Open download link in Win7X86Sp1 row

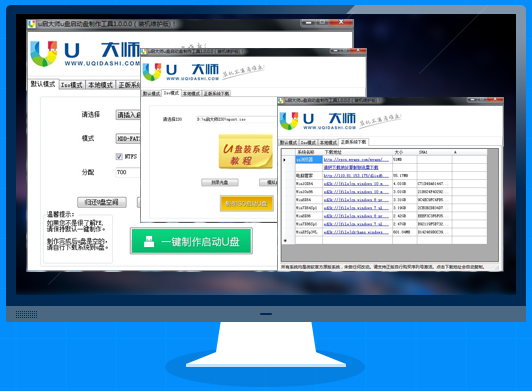[356, 224]
